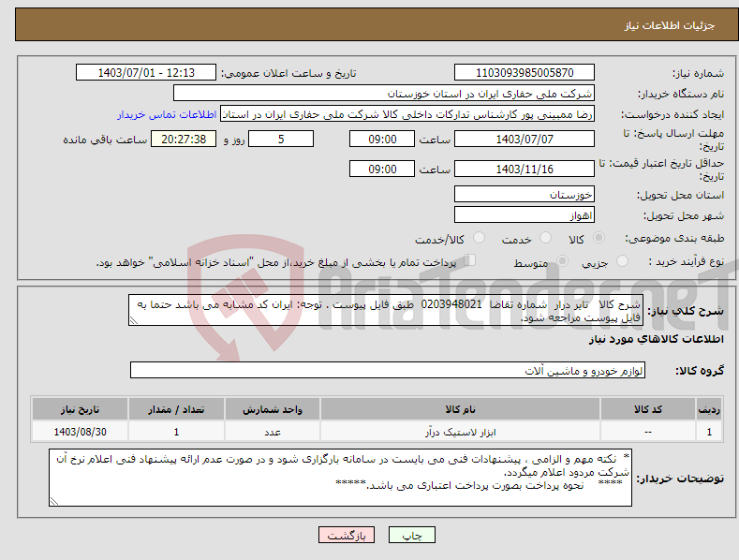
Task: Click the resize handle of description textarea
Action: (x=134, y=320)
